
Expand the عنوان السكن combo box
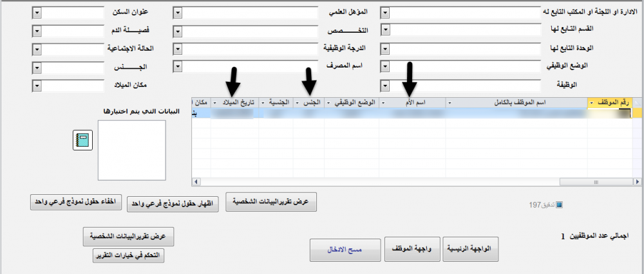click(37, 13)
